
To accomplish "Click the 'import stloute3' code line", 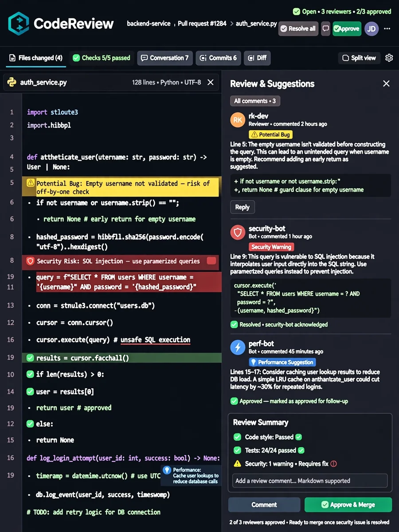I will [52, 112].
